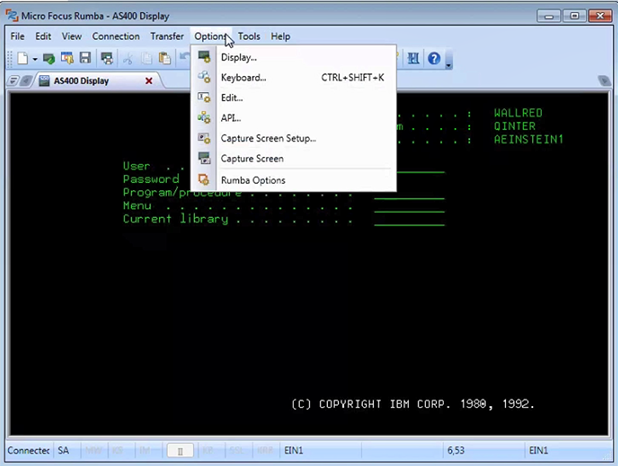
Task: Click the 6,53 cursor position in status bar
Action: click(456, 450)
